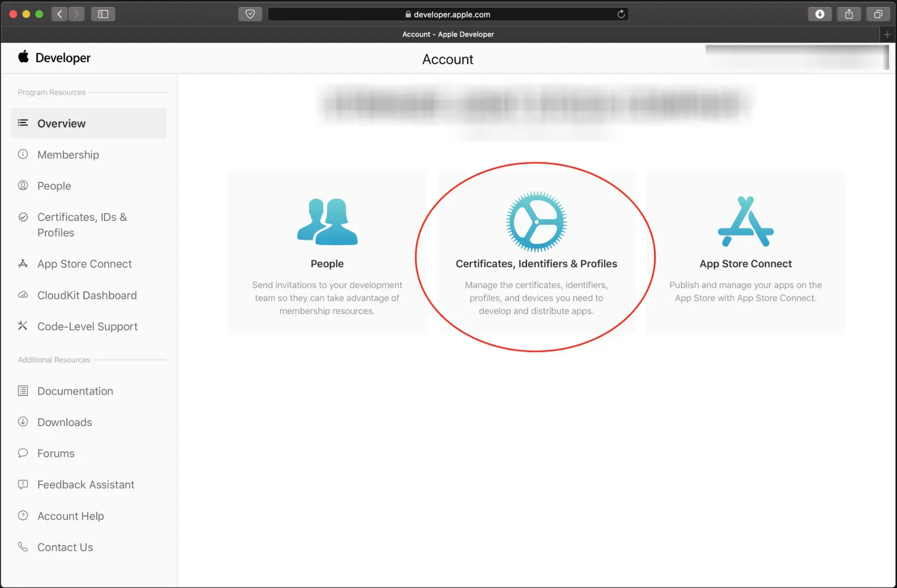Reload the page with the refresh icon
897x588 pixels.
[621, 14]
